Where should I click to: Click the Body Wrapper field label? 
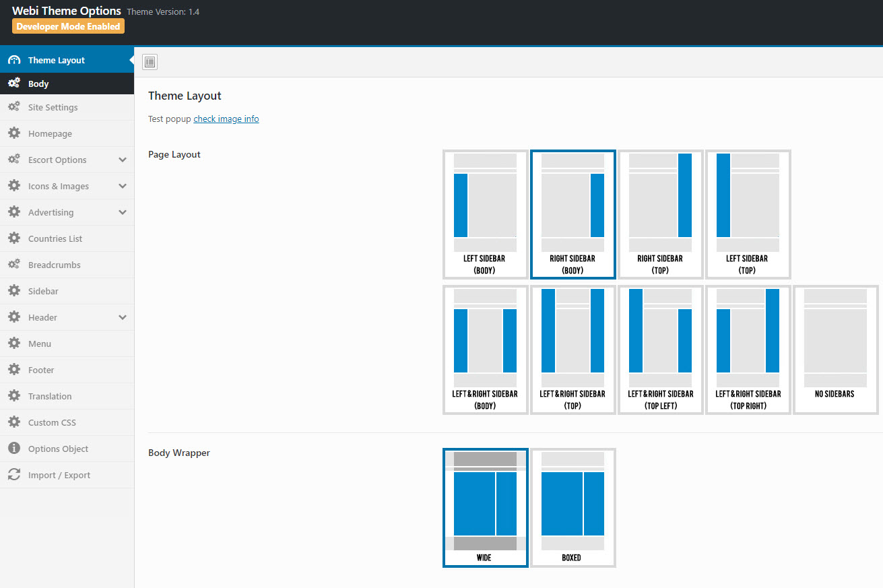(x=179, y=453)
